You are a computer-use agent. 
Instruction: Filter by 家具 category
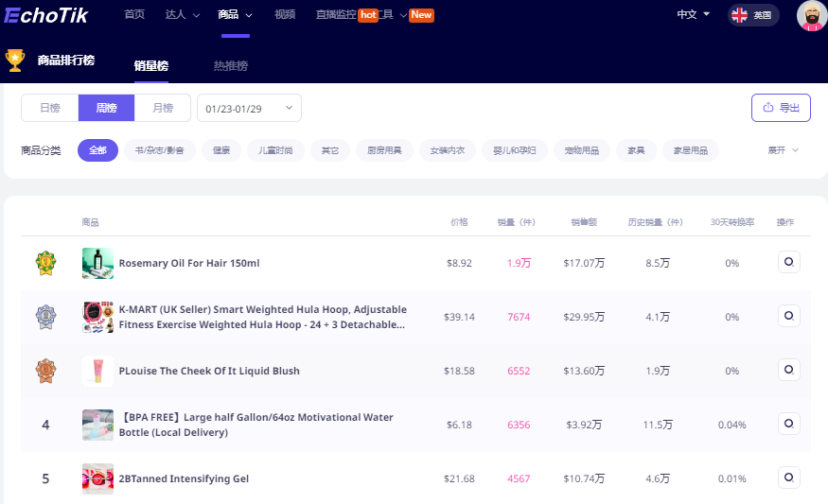(636, 150)
